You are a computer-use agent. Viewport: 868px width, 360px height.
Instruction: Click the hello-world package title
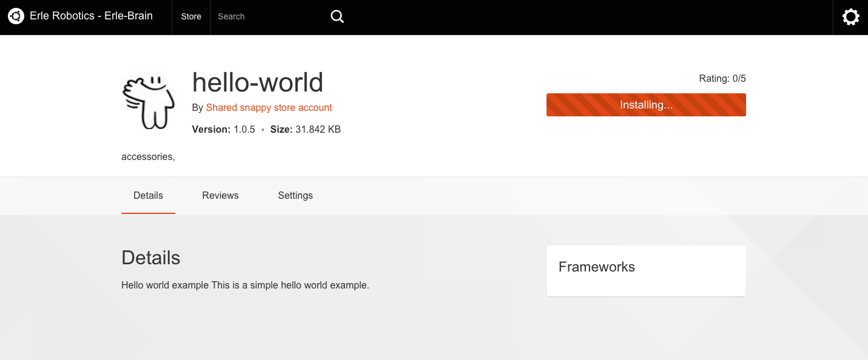pos(257,83)
